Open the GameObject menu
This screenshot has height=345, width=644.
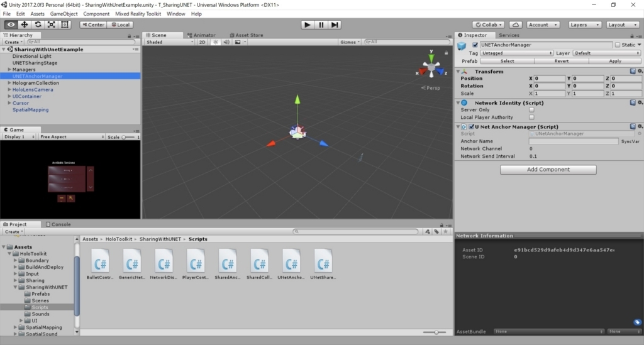pos(64,14)
